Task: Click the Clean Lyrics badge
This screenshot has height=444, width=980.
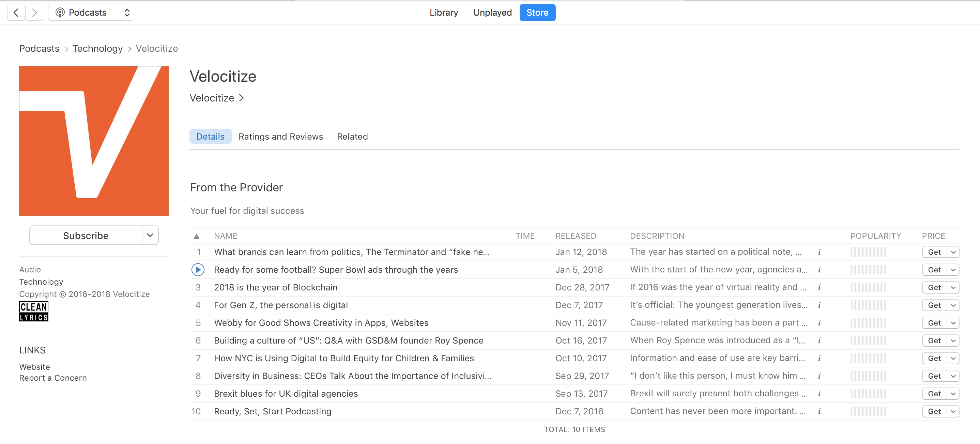Action: click(34, 311)
